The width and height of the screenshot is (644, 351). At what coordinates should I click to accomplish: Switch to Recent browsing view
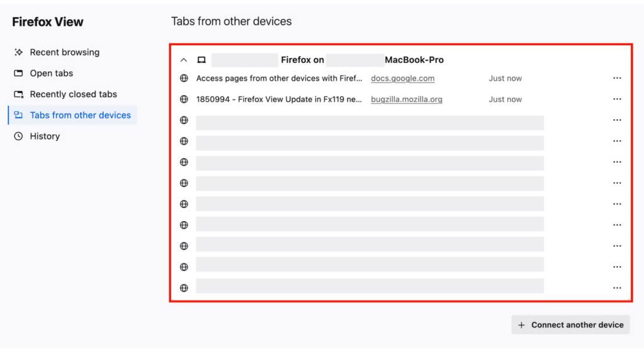64,52
